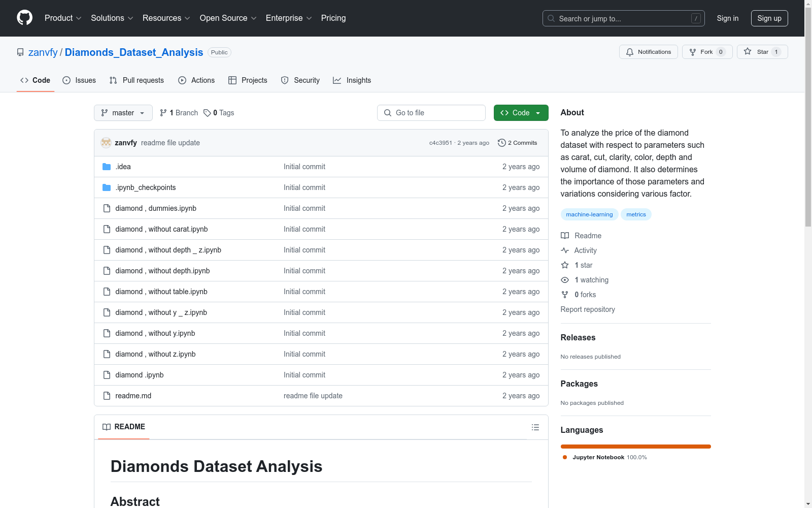Switch to the Issues tab
The width and height of the screenshot is (812, 508).
(x=79, y=80)
